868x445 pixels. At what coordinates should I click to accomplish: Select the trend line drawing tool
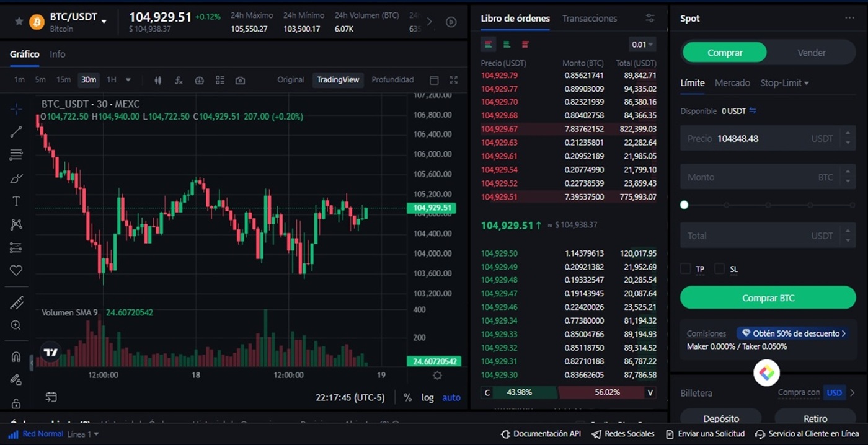(16, 131)
